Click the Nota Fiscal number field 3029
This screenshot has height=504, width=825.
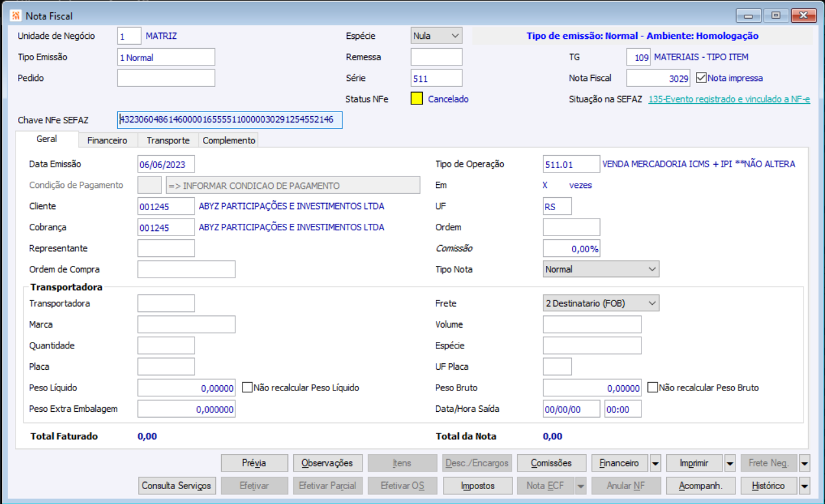(659, 78)
